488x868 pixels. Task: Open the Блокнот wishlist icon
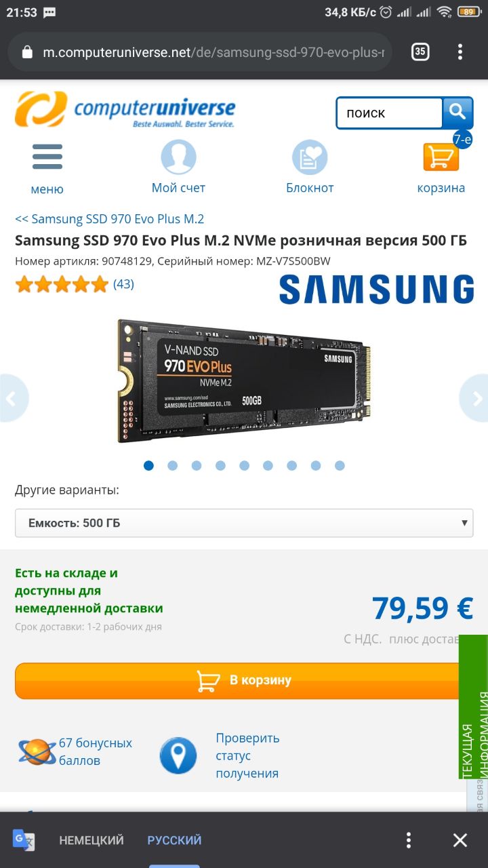point(310,157)
